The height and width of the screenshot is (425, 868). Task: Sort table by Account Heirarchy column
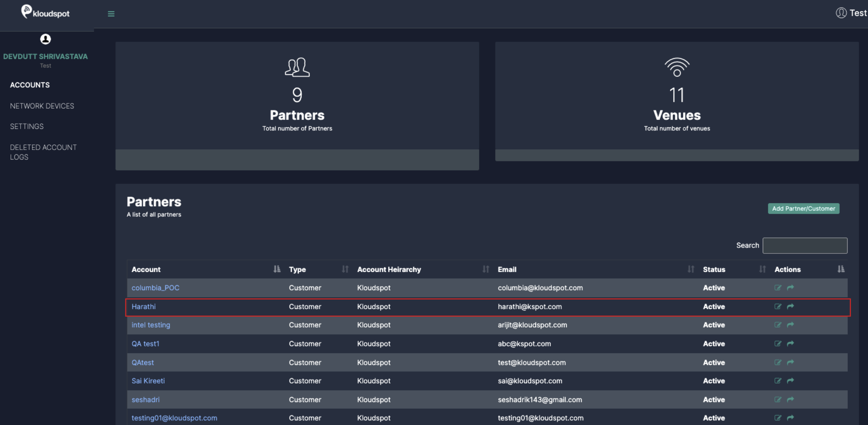[x=486, y=269]
